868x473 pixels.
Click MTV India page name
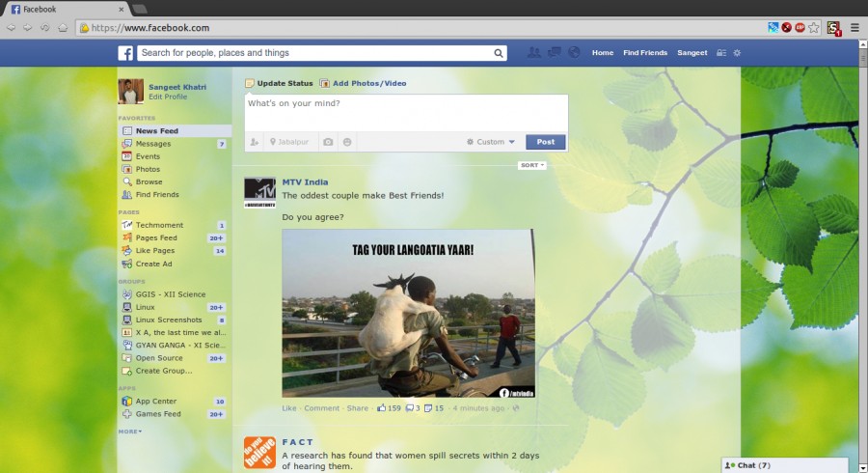[x=305, y=182]
